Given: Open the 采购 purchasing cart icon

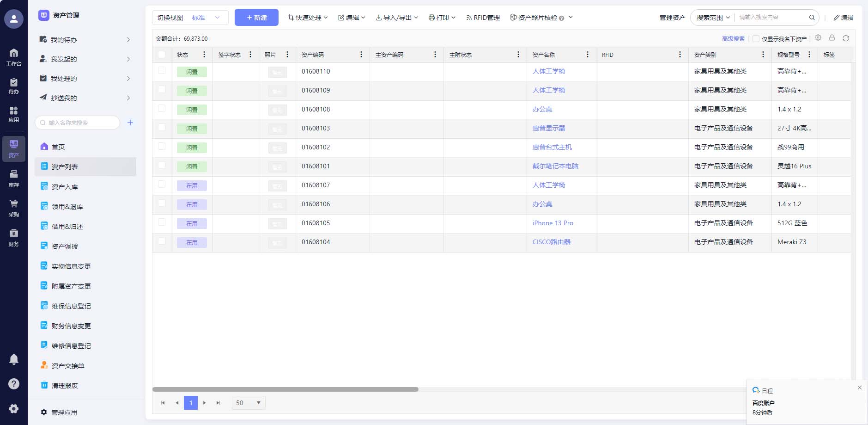Looking at the screenshot, I should click(x=14, y=208).
